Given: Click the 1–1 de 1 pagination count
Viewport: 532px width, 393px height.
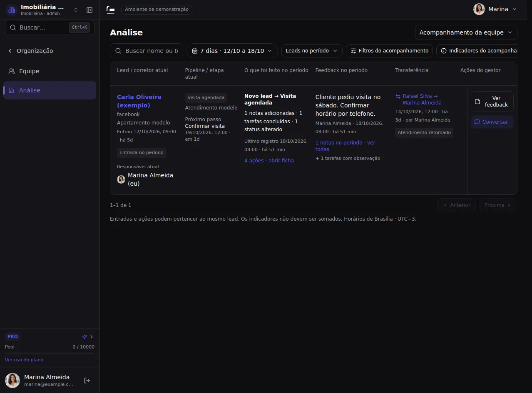Looking at the screenshot, I should point(121,205).
